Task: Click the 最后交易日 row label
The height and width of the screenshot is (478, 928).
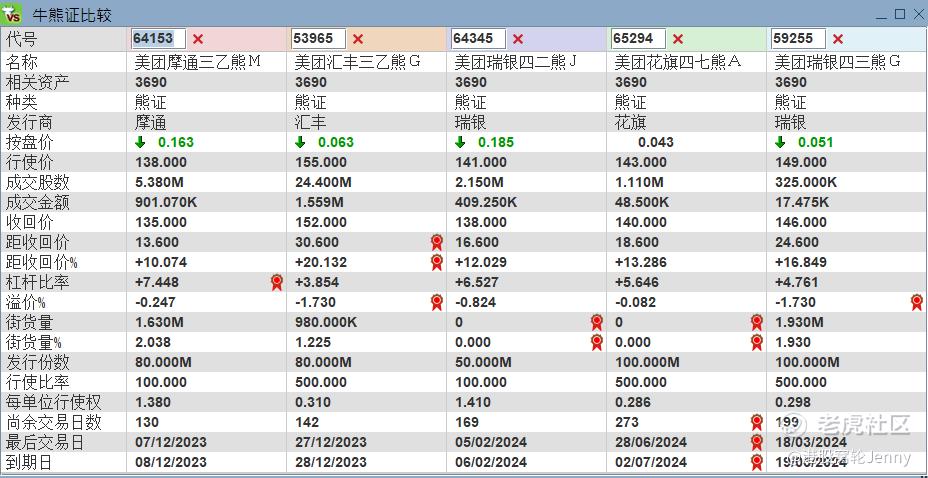Action: coord(45,442)
